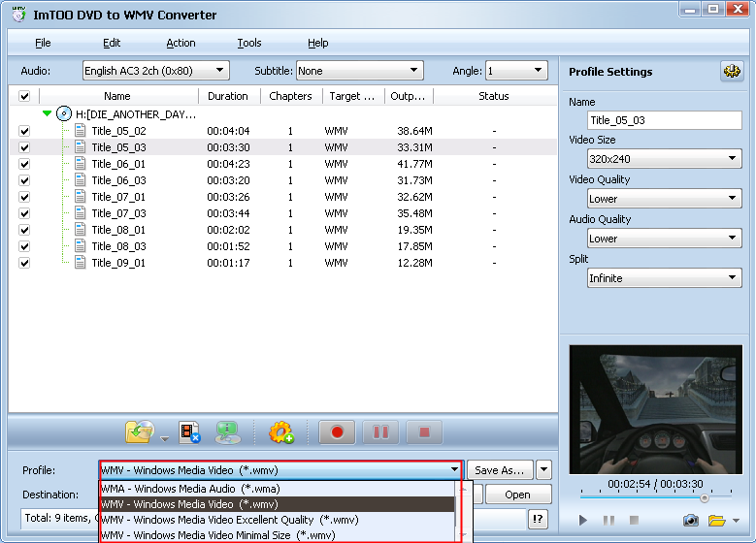Open the Audio Quality dropdown

tap(665, 238)
